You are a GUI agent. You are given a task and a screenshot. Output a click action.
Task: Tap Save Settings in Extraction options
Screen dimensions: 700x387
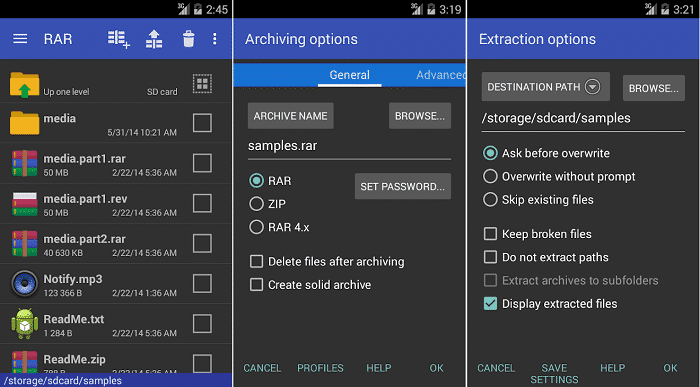click(x=554, y=374)
